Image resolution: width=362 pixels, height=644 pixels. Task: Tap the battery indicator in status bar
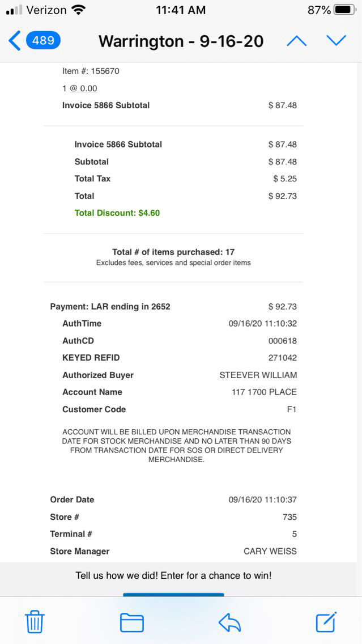(344, 10)
